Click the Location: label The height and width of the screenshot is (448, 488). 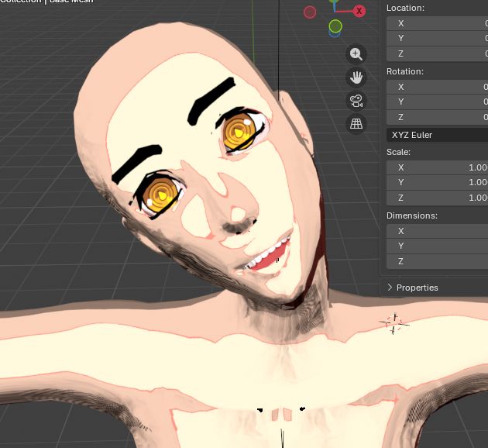click(x=405, y=8)
